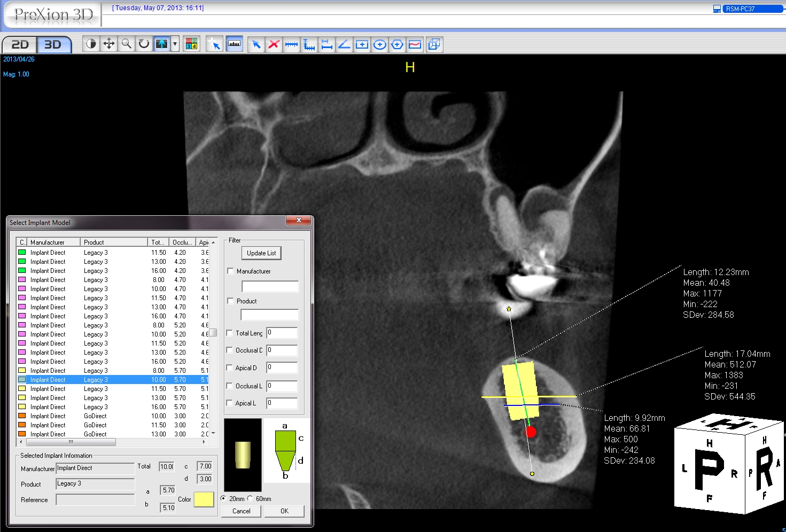Click the horizontal scrollbar right arrow

tap(204, 442)
